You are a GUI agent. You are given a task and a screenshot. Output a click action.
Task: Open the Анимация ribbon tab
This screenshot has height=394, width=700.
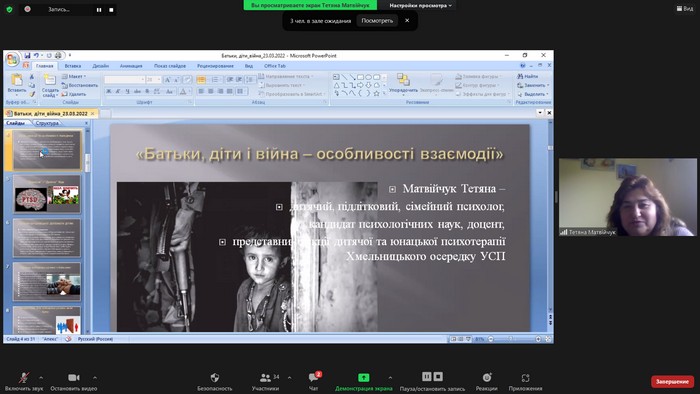click(131, 66)
